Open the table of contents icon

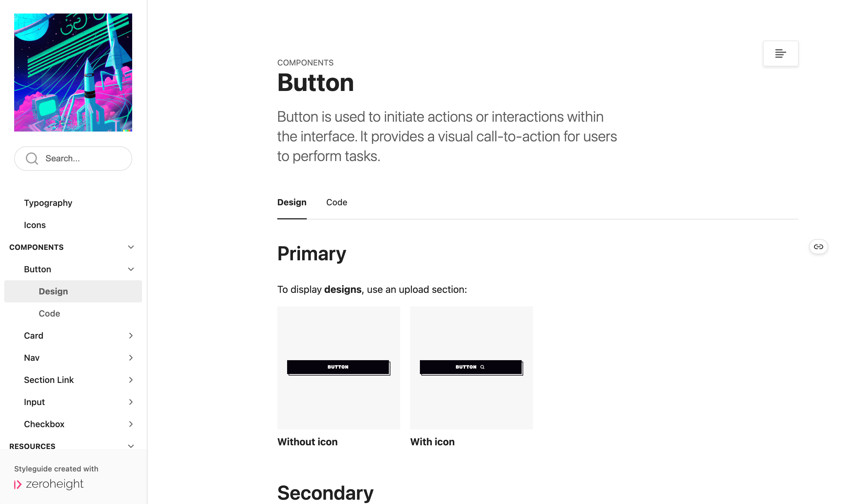pos(780,53)
